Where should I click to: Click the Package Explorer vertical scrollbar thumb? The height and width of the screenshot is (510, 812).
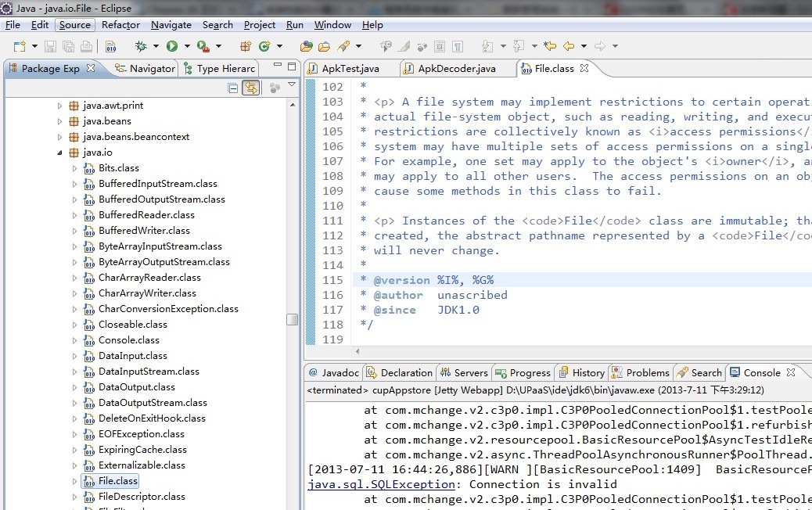tap(292, 319)
